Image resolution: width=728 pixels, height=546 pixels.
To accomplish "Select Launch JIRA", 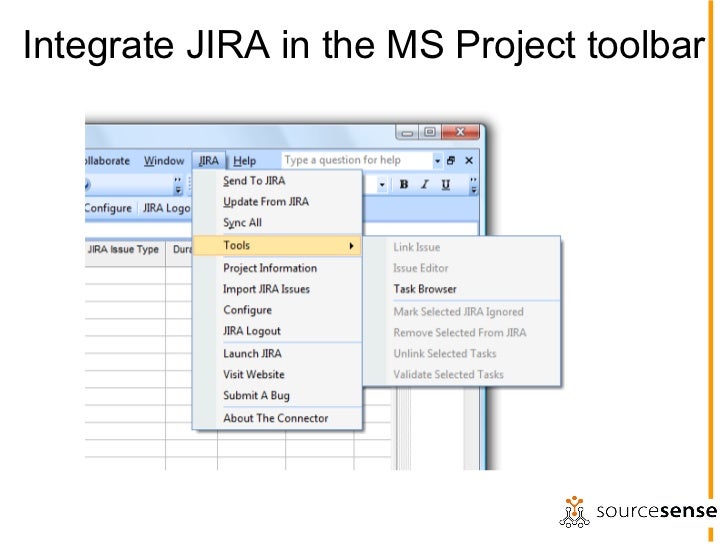I will coord(277,353).
